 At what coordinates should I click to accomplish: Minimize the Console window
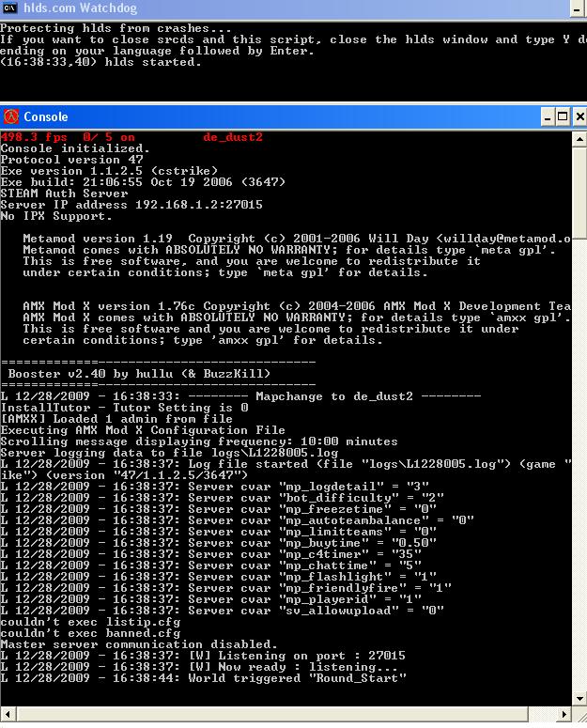pyautogui.click(x=548, y=116)
